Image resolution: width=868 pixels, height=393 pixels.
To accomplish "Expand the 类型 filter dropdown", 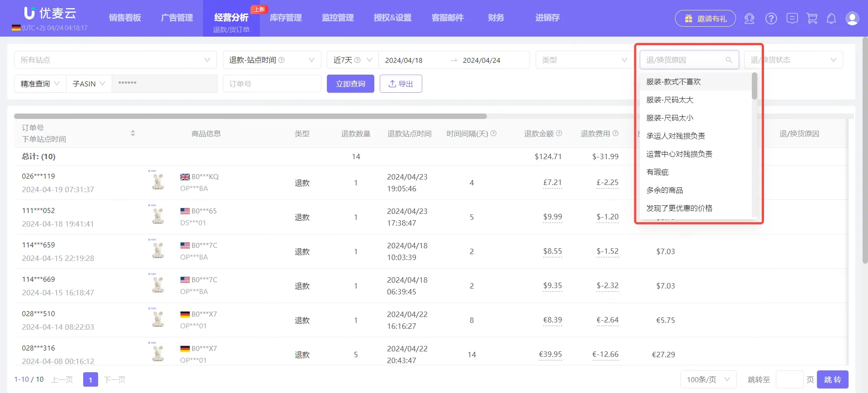I will 585,60.
